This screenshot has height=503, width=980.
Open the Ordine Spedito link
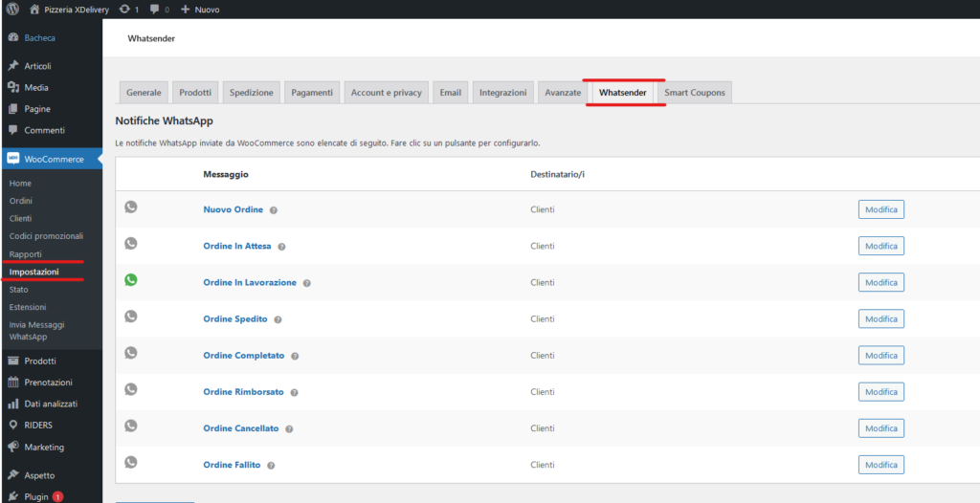[x=235, y=318]
